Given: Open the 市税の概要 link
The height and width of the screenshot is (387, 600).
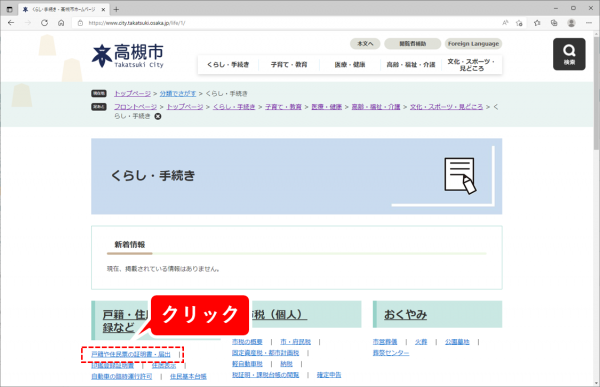Looking at the screenshot, I should coord(247,342).
